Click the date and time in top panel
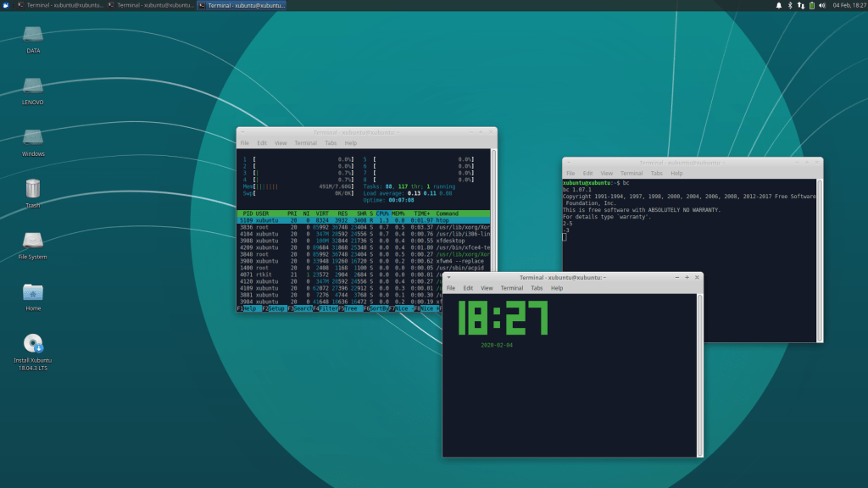 [848, 5]
